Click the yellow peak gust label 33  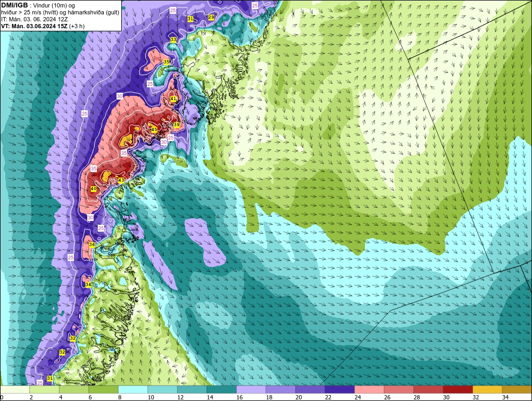pos(173,39)
